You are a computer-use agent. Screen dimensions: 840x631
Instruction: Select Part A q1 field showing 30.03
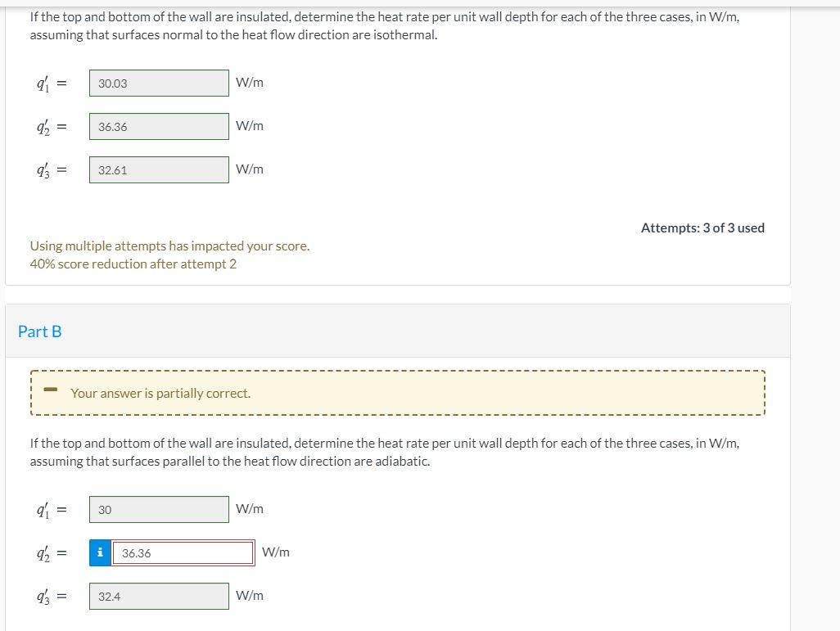click(x=159, y=83)
